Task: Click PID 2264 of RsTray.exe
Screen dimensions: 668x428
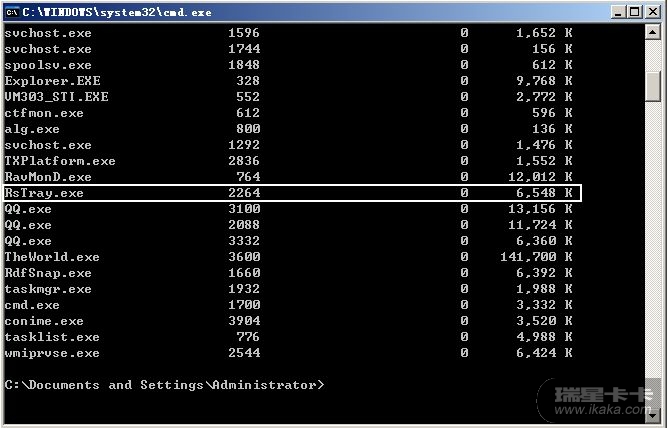Action: (x=244, y=193)
